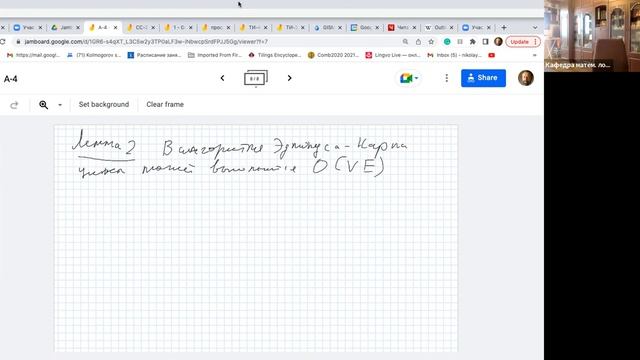The width and height of the screenshot is (640, 360).
Task: Show more bookmarks overflow chevron
Action: pyautogui.click(x=535, y=55)
